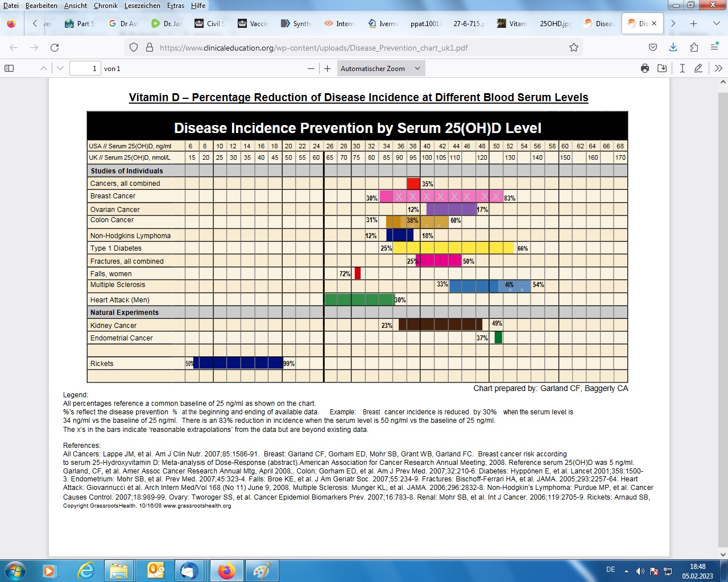Open the Pocket save icon
Viewport: 728px width, 582px height.
653,47
